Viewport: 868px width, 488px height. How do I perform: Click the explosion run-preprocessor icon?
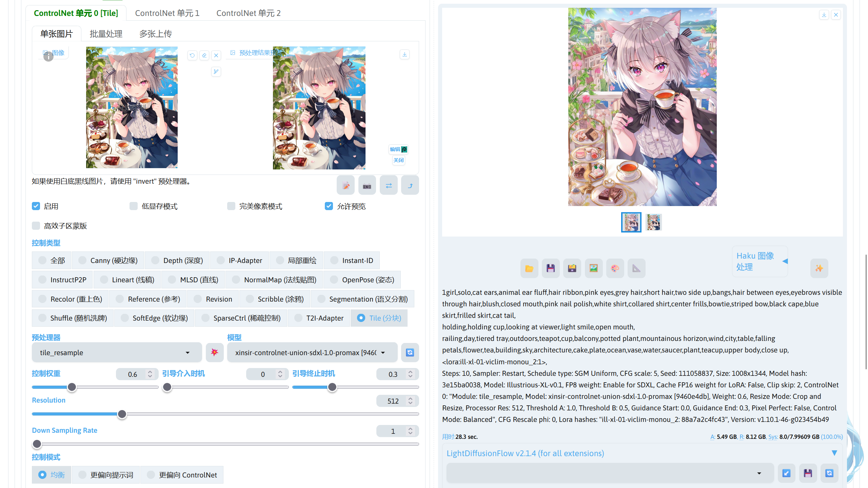pyautogui.click(x=214, y=352)
